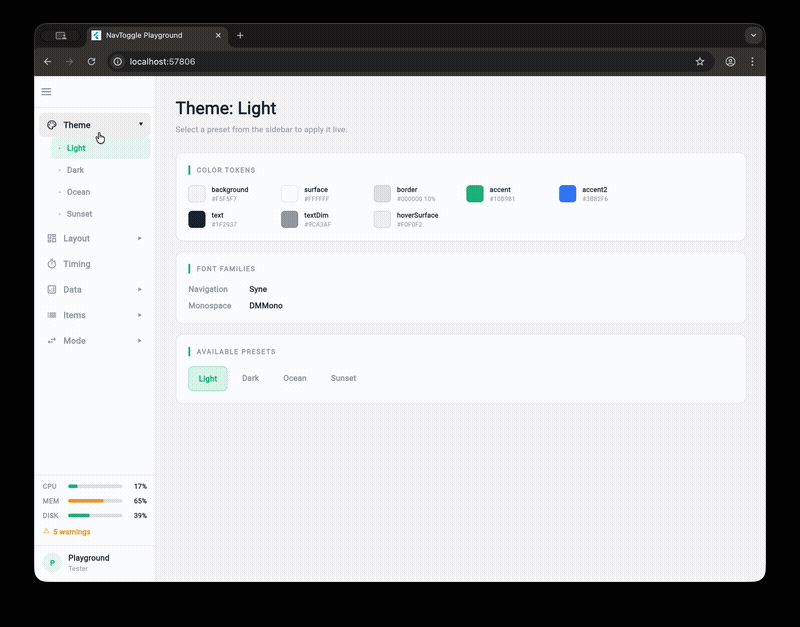The image size is (800, 627).
Task: Click the CPU usage bar
Action: pyautogui.click(x=95, y=486)
